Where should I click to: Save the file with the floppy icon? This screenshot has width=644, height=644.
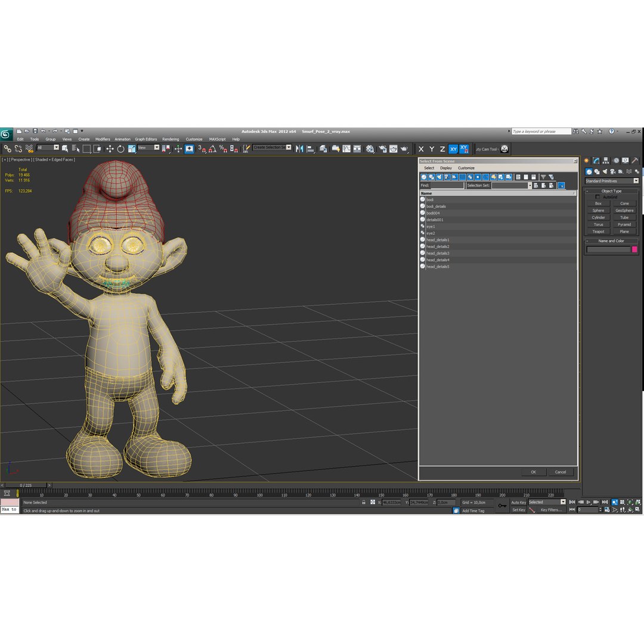tap(35, 131)
